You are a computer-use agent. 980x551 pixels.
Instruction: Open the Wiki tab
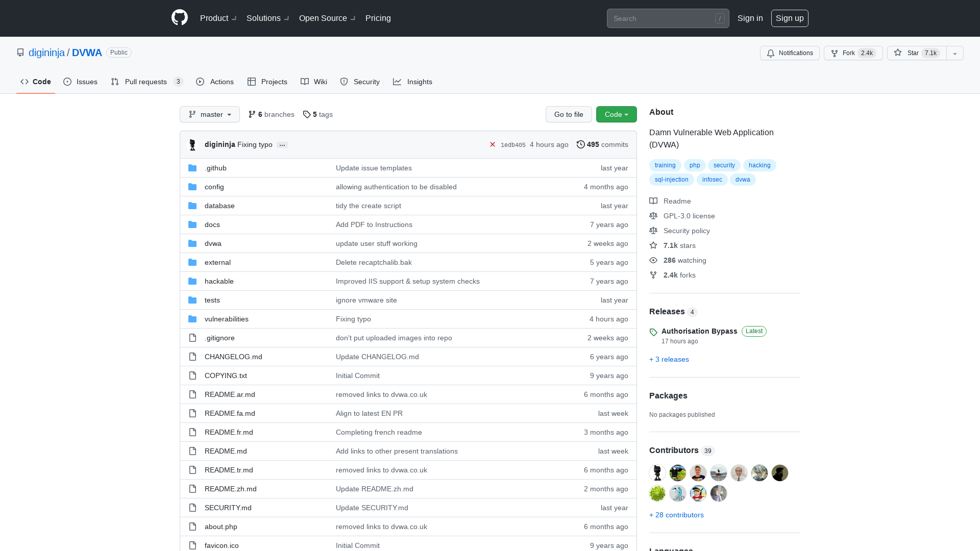coord(314,82)
